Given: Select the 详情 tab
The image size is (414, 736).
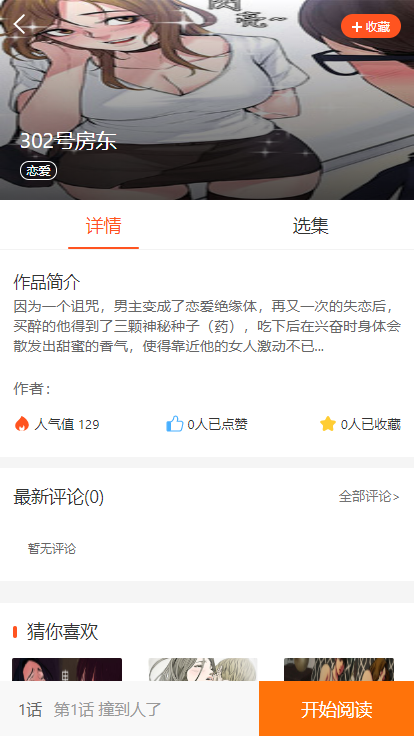Looking at the screenshot, I should point(103,226).
